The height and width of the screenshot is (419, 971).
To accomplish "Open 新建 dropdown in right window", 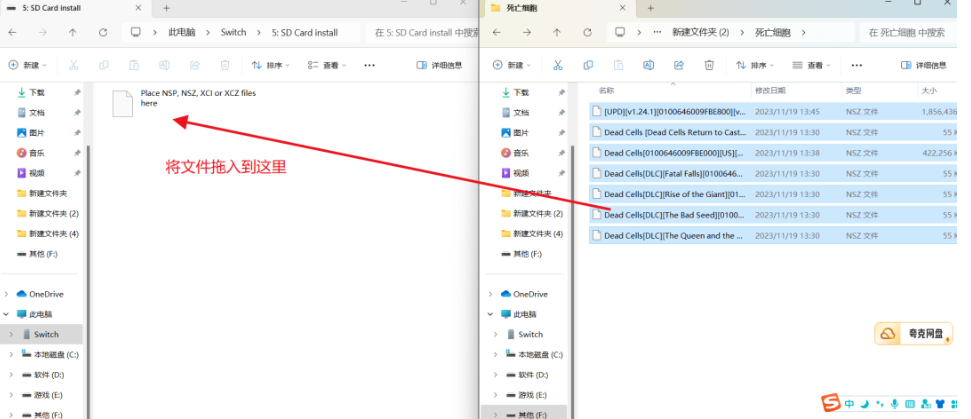I will click(511, 65).
